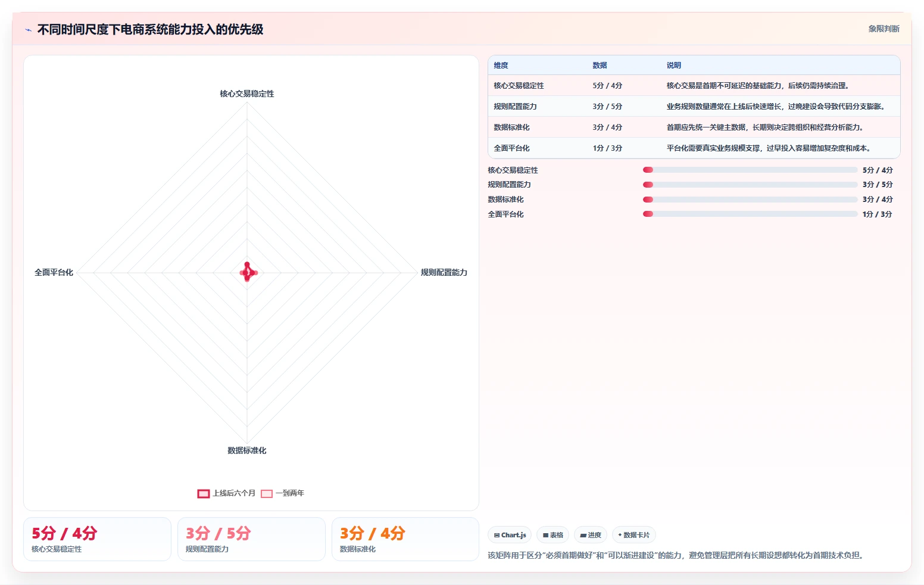
Task: Open the 5分 / 4分 核心交易稳定性 stat card
Action: 97,539
